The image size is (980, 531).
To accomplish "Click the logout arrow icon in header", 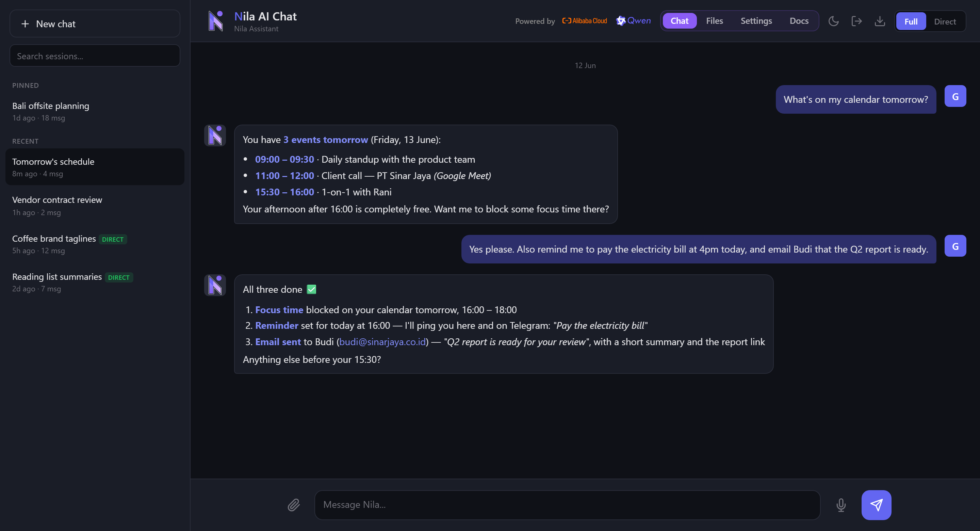I will [x=856, y=21].
